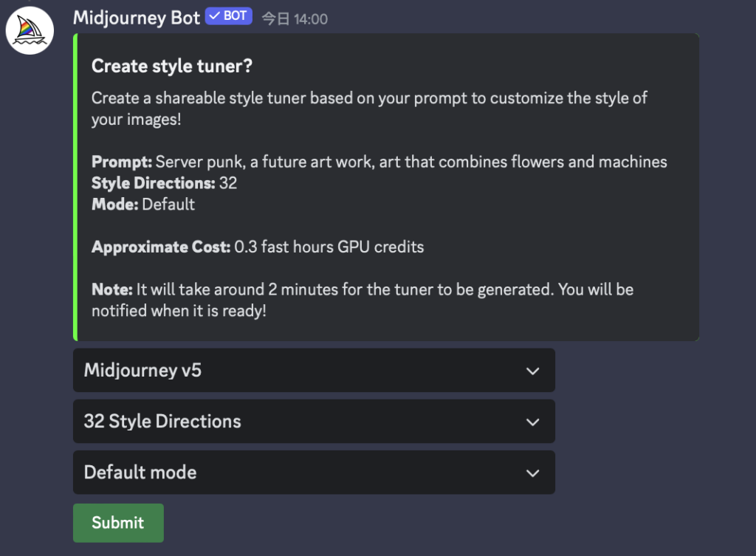Click the Approximate Cost label
Image resolution: width=756 pixels, height=556 pixels.
(x=161, y=247)
